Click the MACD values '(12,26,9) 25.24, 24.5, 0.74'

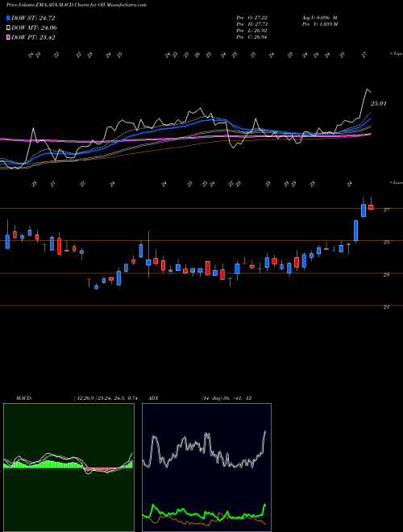(105, 398)
